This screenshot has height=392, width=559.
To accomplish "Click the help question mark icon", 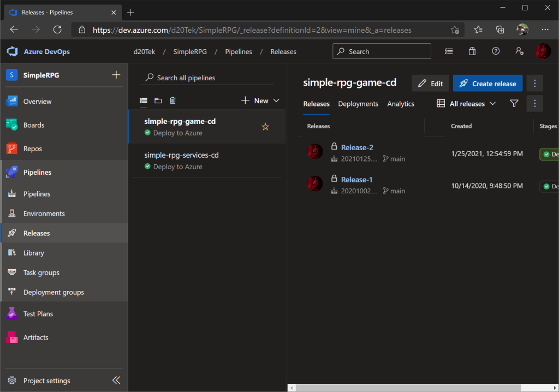I will pyautogui.click(x=496, y=51).
